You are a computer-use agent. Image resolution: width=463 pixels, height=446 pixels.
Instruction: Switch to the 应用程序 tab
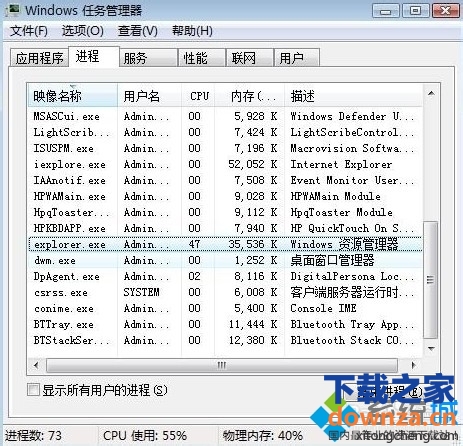[39, 58]
